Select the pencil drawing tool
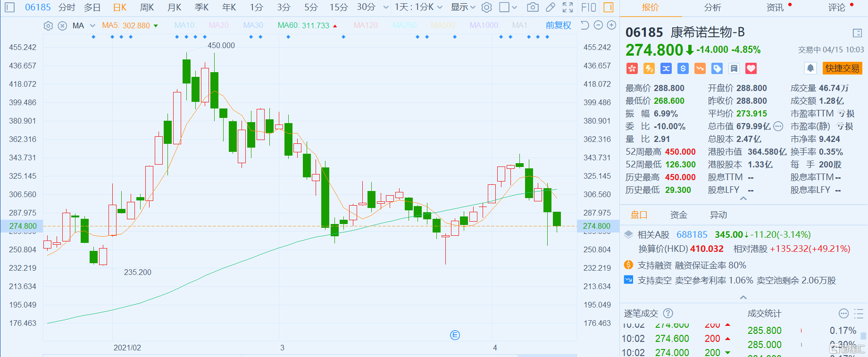The width and height of the screenshot is (868, 357). [x=551, y=8]
